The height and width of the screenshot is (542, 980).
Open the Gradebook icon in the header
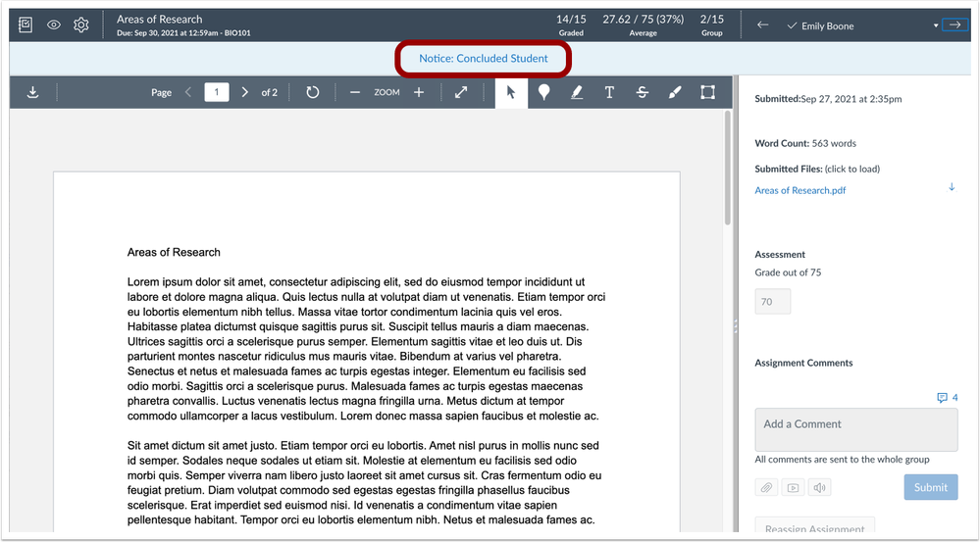(26, 25)
